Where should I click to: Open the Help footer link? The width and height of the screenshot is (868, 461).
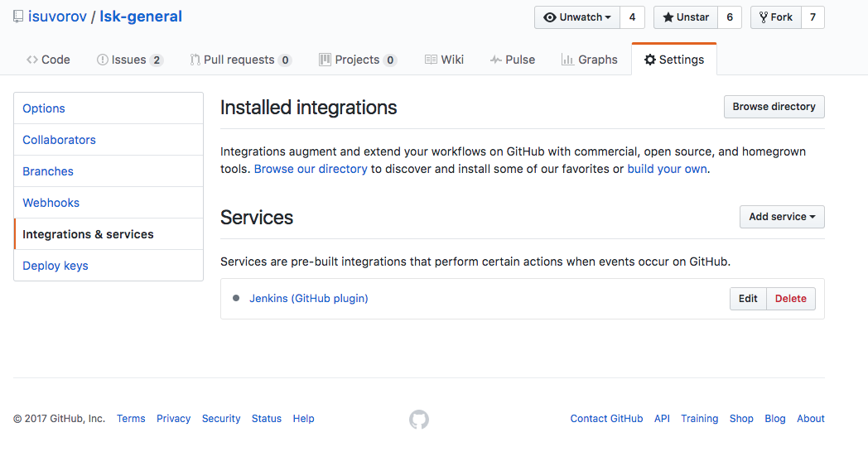click(x=303, y=419)
